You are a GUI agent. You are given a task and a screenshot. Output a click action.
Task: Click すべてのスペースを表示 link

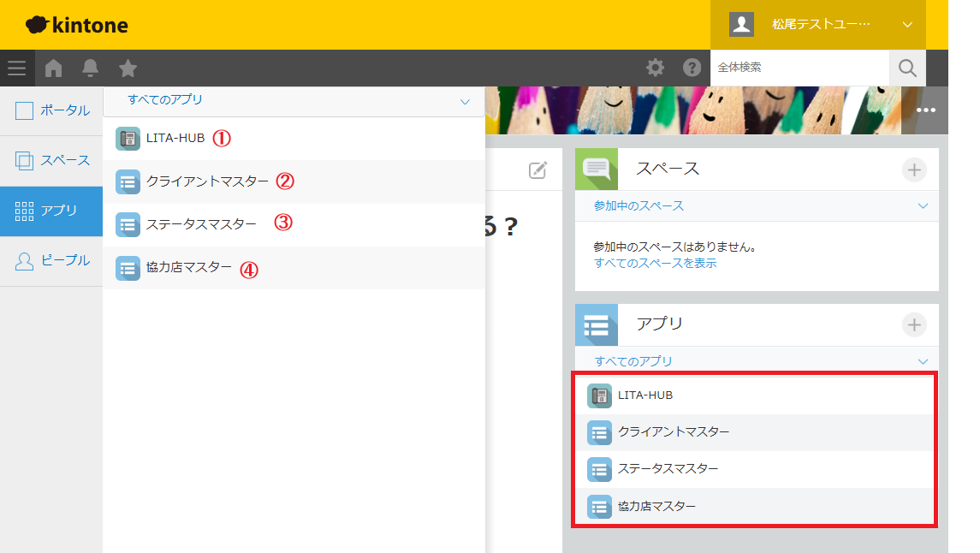coord(655,264)
